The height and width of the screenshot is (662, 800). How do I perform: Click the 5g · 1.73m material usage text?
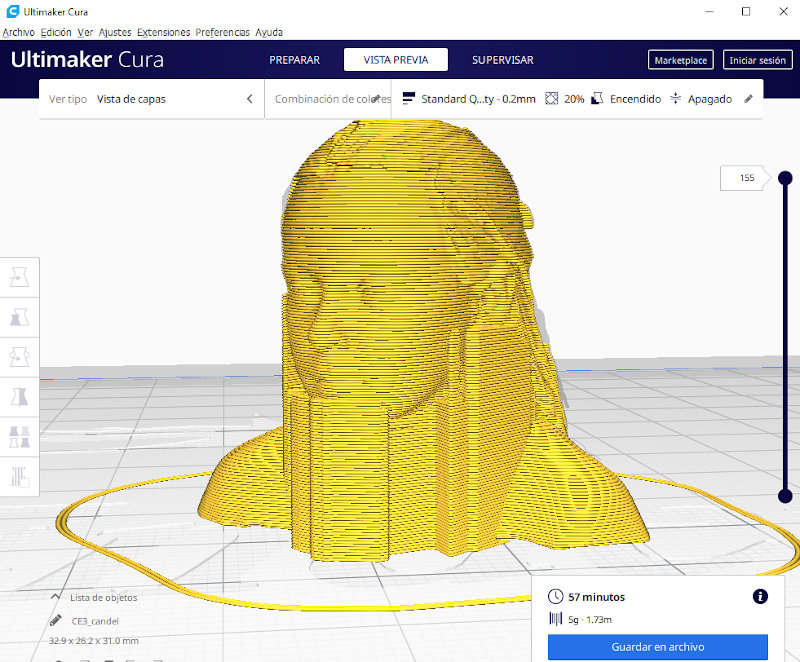[x=590, y=620]
